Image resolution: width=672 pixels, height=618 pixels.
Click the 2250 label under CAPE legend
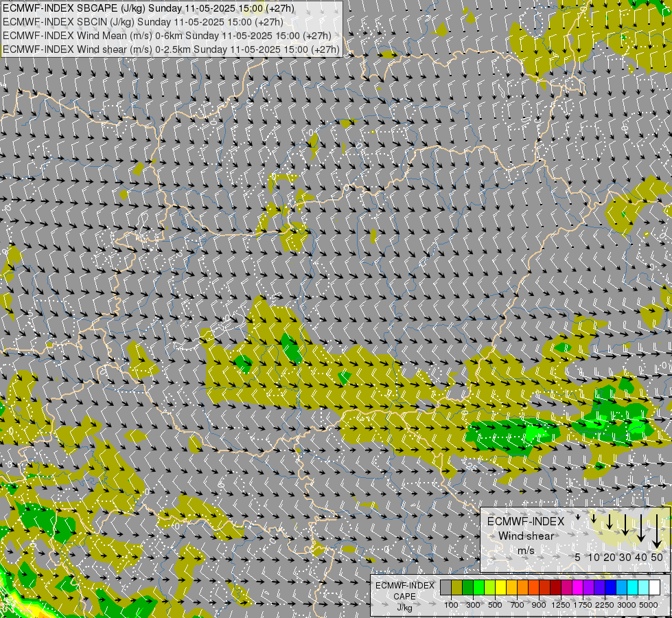[x=605, y=605]
